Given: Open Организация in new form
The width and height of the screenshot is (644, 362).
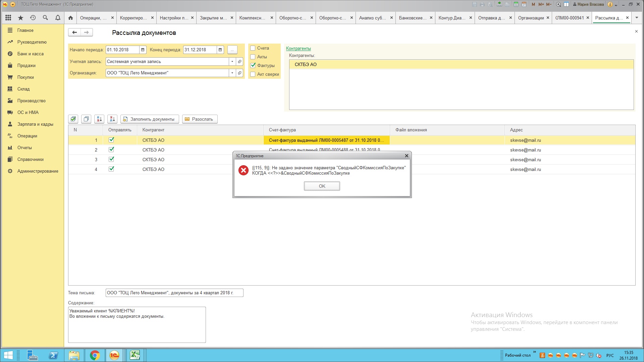Looking at the screenshot, I should pyautogui.click(x=239, y=73).
